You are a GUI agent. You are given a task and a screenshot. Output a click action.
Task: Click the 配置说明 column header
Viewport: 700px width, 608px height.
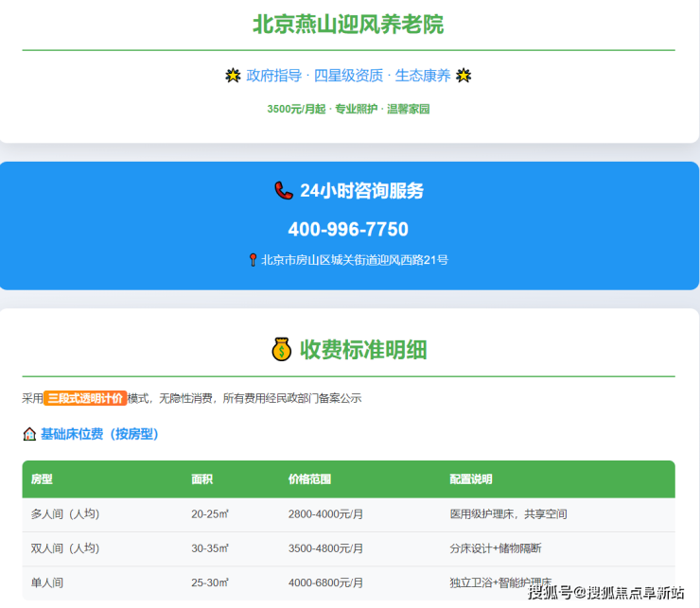470,479
